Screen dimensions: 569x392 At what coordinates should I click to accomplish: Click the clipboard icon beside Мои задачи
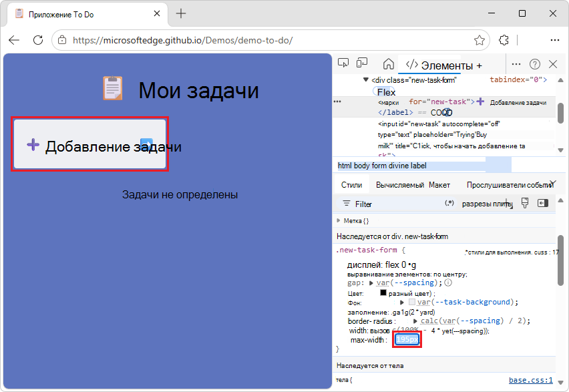112,88
